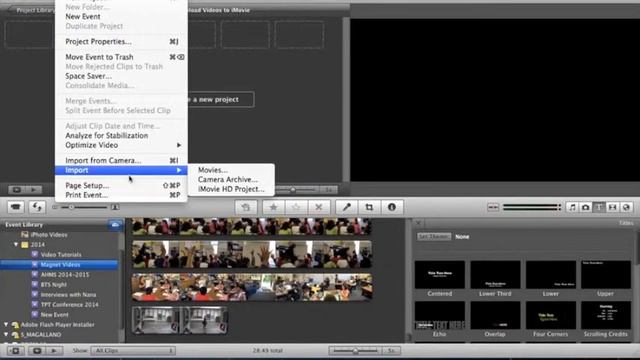Select the crop and rotate tool

point(369,207)
